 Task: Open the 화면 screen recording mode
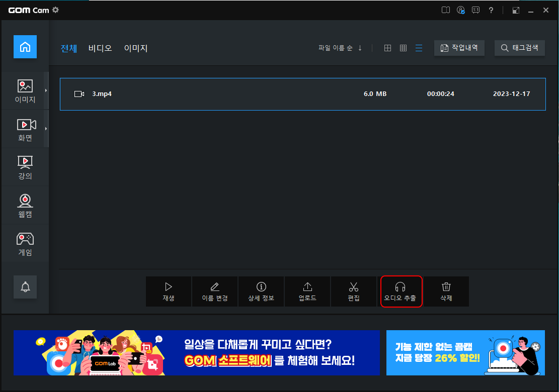coord(25,129)
